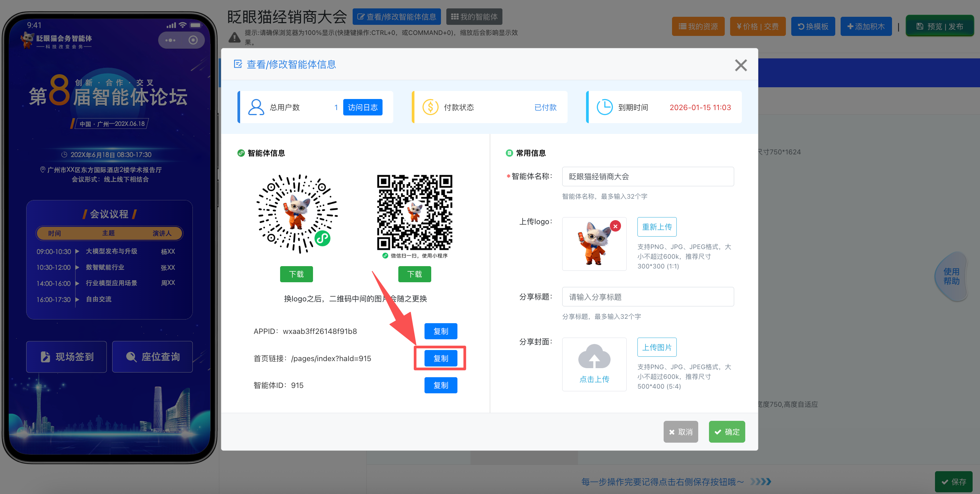Click 上传图片 for share cover
This screenshot has height=494, width=980.
657,347
